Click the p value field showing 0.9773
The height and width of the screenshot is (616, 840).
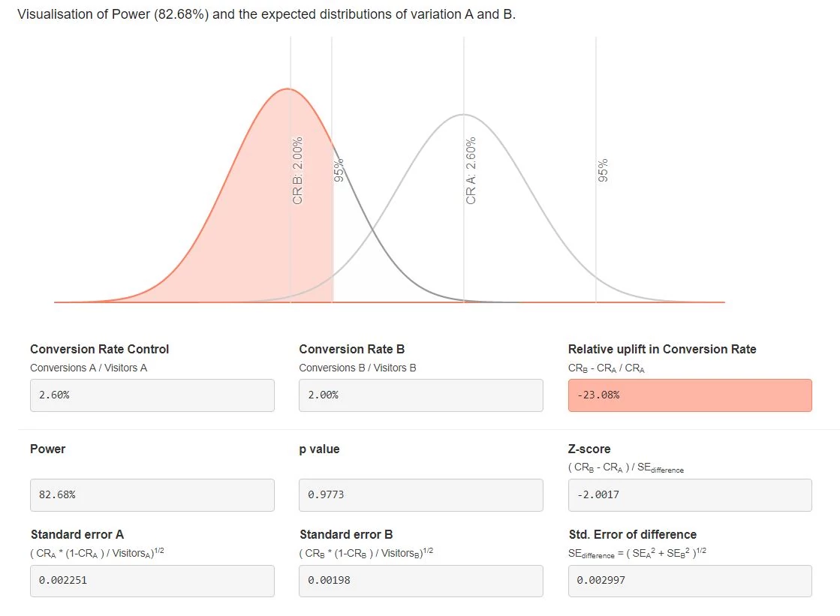click(x=420, y=494)
